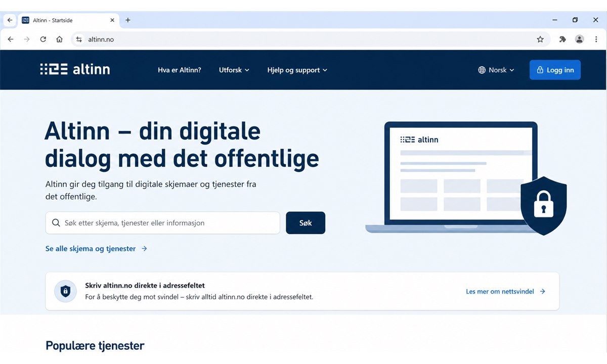Click the magnifier icon in the search field
The height and width of the screenshot is (364, 607).
click(x=56, y=223)
